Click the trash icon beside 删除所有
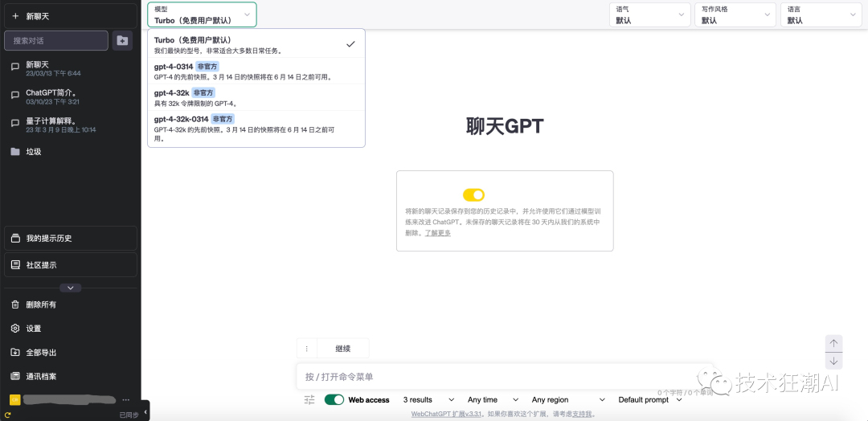 (x=15, y=305)
